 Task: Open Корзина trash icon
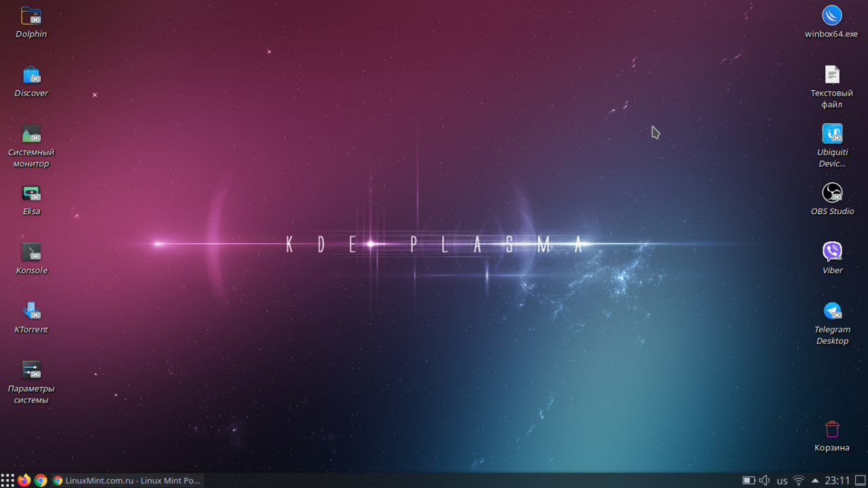click(x=832, y=429)
